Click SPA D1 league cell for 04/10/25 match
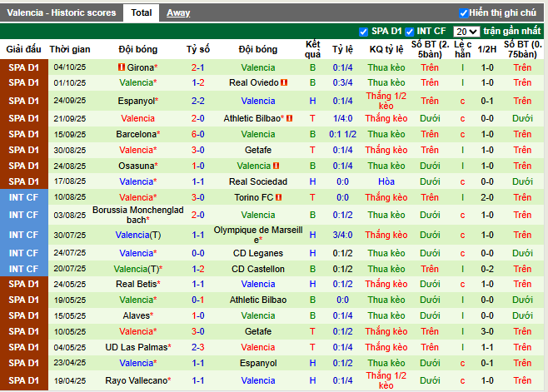 (22, 67)
